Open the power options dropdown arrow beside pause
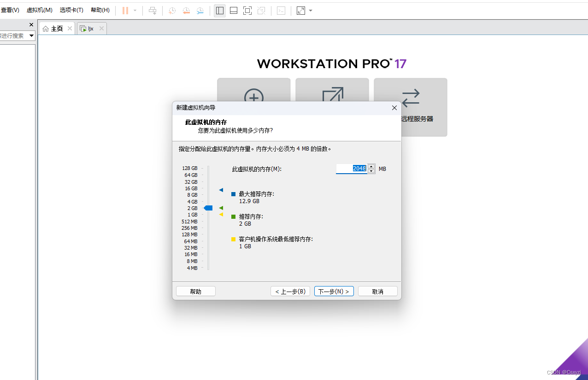This screenshot has width=588, height=380. [x=135, y=10]
